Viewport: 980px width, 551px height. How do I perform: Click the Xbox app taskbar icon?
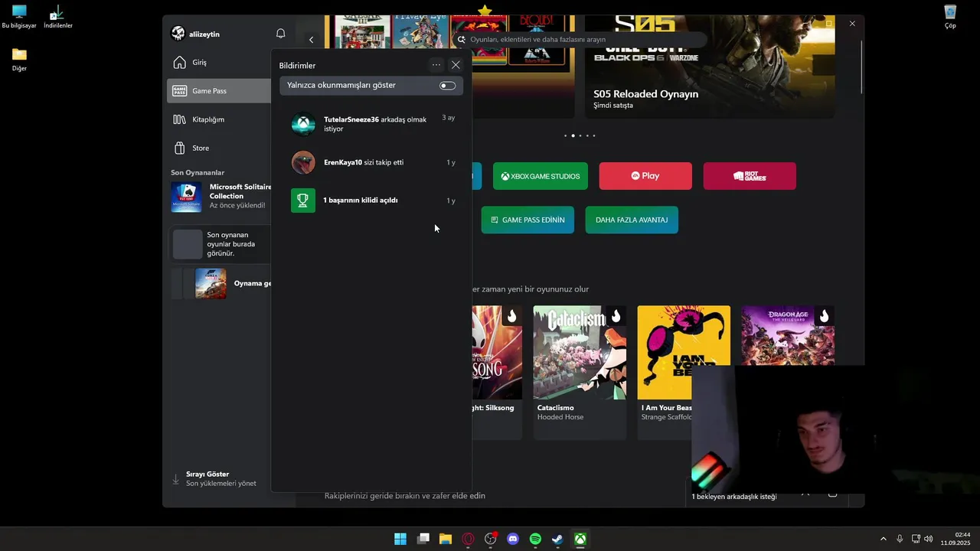click(581, 539)
